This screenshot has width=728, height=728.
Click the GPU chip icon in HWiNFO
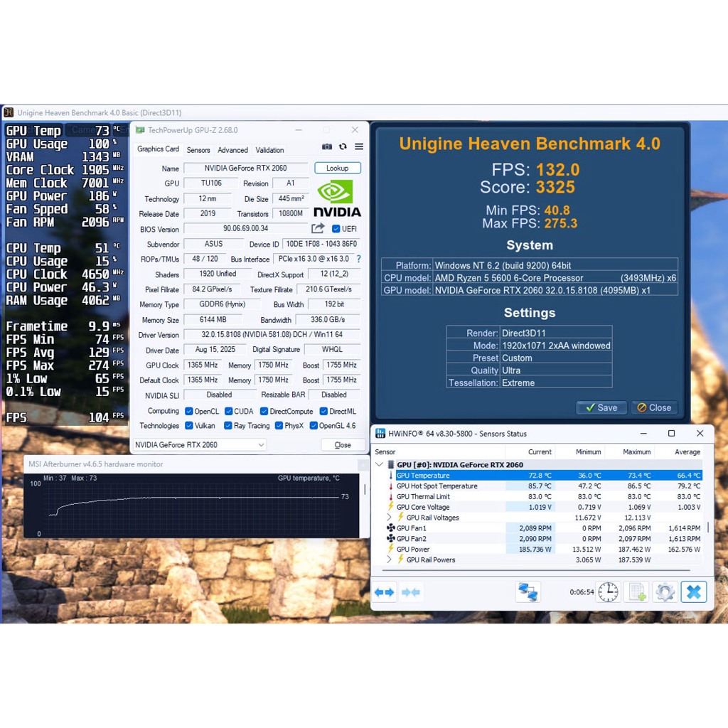(391, 464)
